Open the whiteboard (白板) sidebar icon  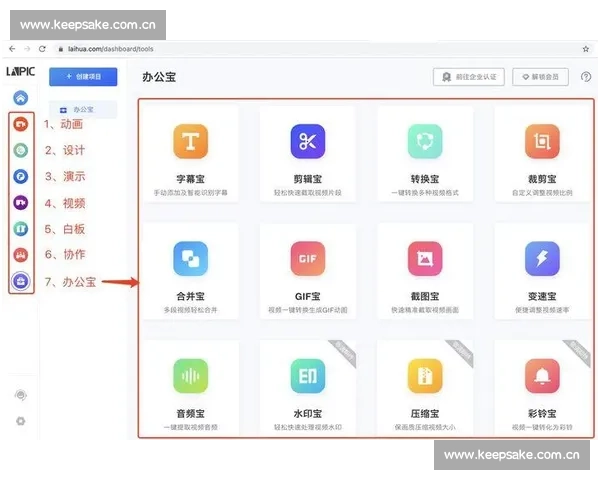(x=21, y=229)
